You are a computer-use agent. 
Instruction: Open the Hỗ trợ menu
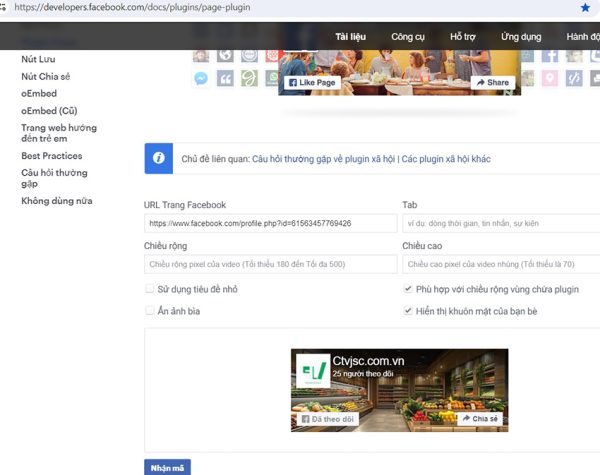tap(463, 37)
